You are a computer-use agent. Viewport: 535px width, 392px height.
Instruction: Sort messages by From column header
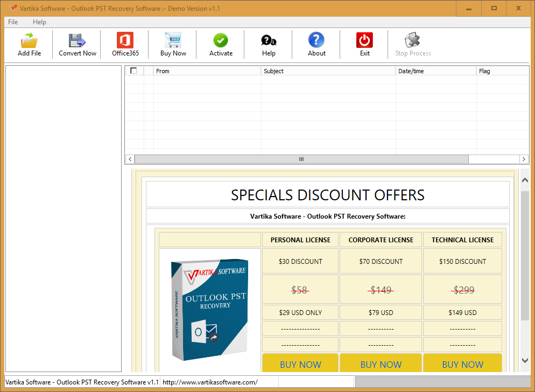click(x=207, y=71)
